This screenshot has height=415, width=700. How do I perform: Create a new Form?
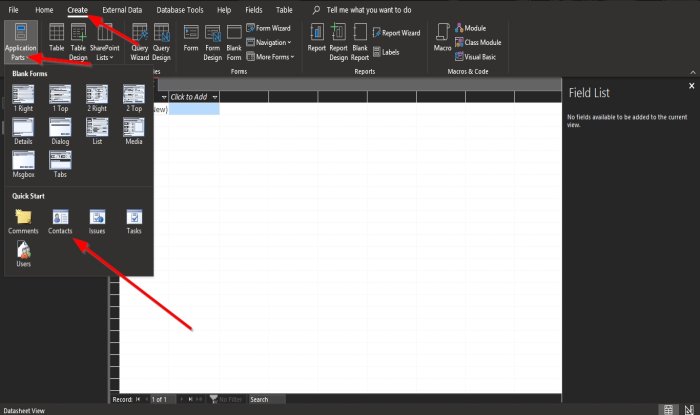tap(191, 38)
